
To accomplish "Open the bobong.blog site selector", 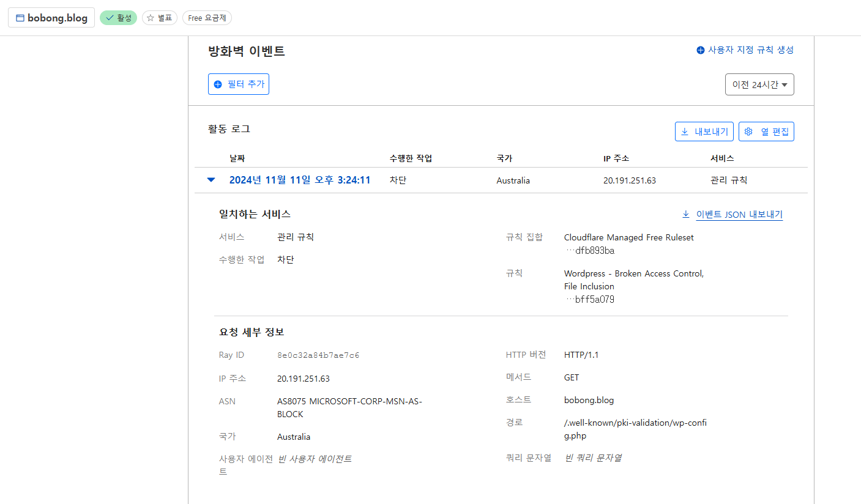I will coord(51,18).
